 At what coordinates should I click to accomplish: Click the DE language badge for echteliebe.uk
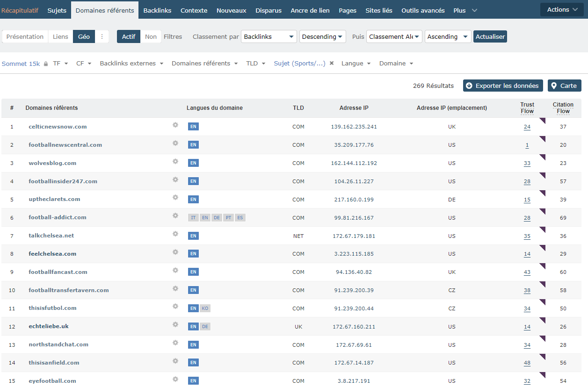pyautogui.click(x=205, y=327)
